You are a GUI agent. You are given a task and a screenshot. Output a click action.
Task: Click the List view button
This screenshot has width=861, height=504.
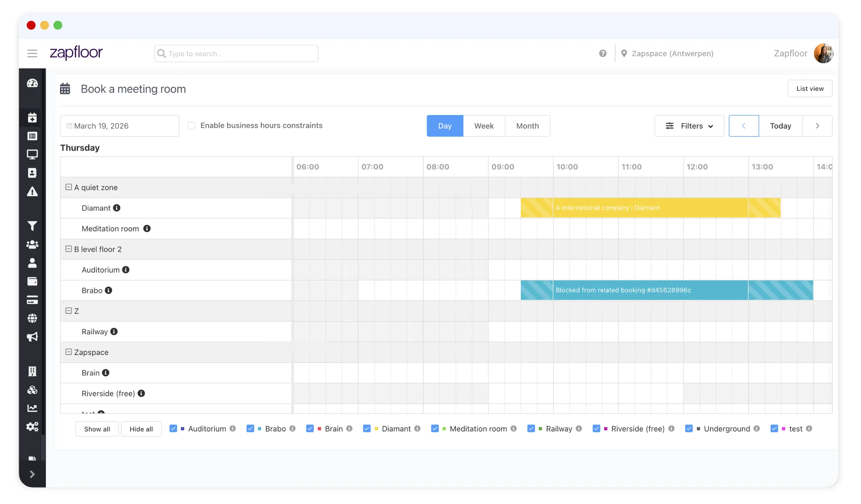[x=810, y=89]
